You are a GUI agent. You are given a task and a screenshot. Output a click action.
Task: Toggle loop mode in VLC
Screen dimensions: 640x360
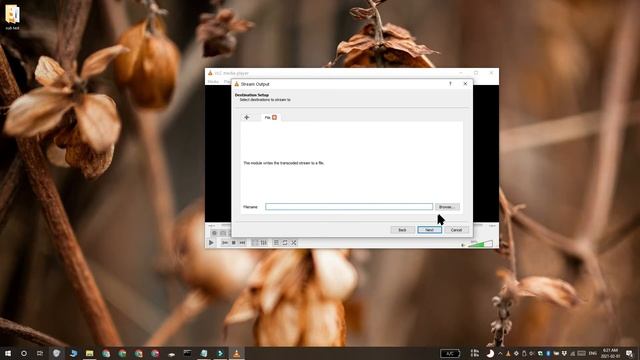click(285, 243)
